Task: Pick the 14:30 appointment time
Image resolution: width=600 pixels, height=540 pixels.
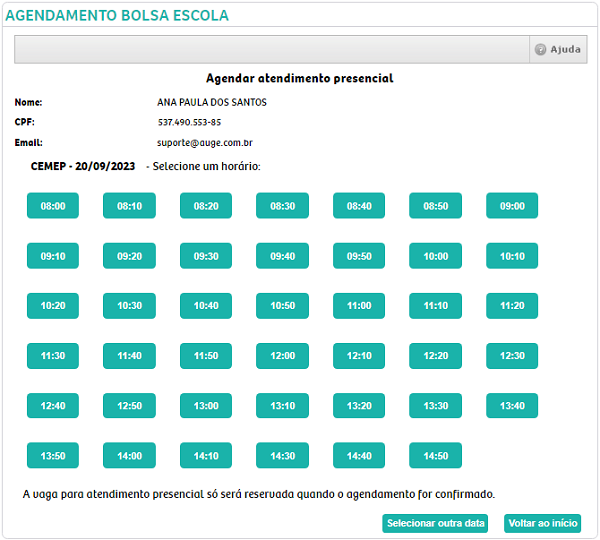Action: [283, 456]
